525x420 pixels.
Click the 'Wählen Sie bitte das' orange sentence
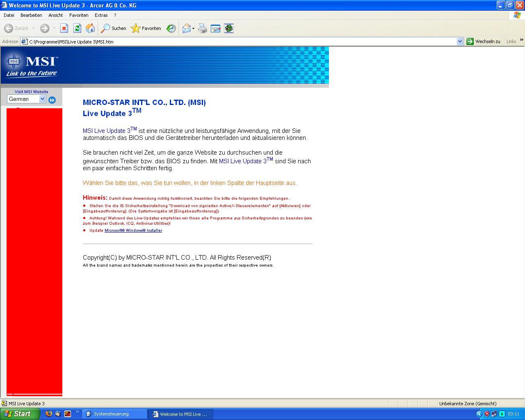pos(190,183)
